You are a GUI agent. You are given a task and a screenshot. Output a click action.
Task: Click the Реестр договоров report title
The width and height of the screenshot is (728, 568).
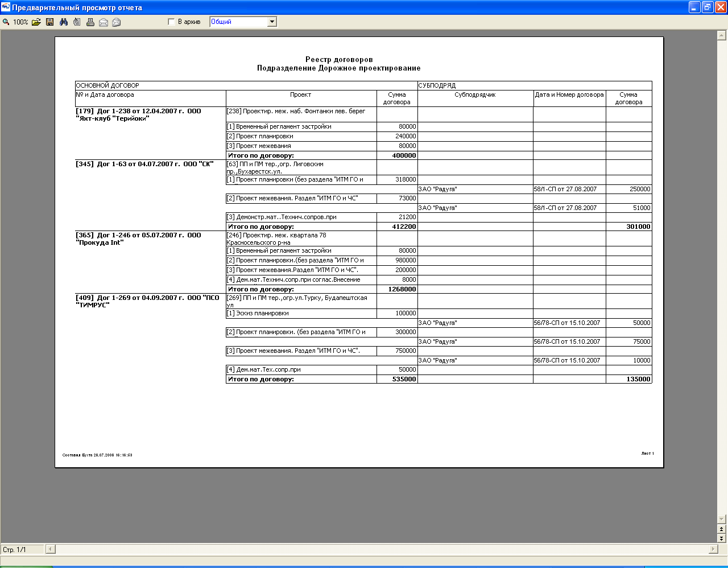339,60
